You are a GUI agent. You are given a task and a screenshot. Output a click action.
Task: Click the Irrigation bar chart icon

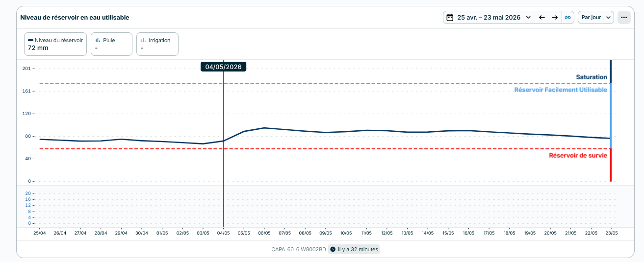144,40
